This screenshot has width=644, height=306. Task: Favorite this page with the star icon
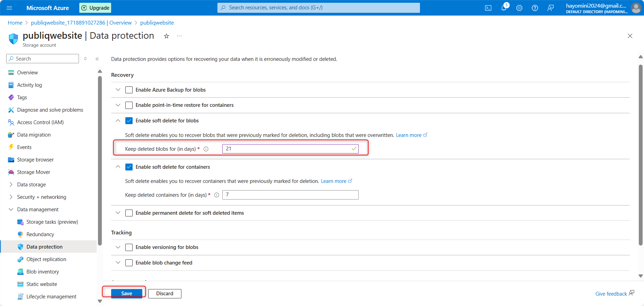(x=167, y=36)
